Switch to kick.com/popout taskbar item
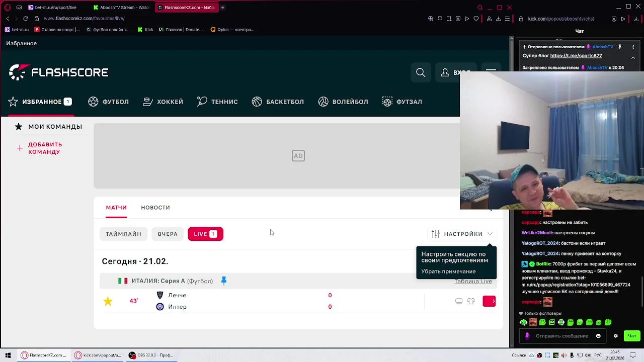Screen dimensions: 644x362 [98, 355]
